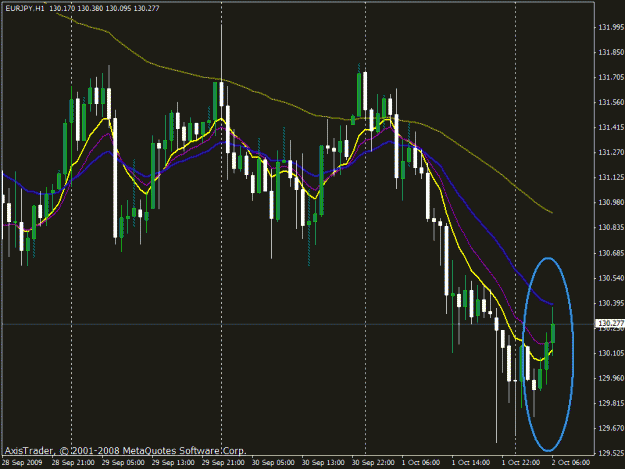Click the 129.670 price axis label
This screenshot has height=469, width=625.
point(611,428)
